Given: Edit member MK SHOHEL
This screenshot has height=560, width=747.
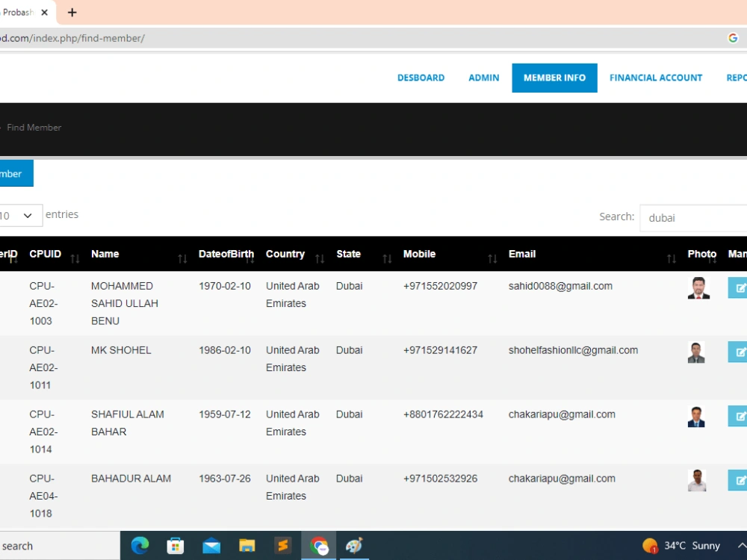Looking at the screenshot, I should pos(737,352).
